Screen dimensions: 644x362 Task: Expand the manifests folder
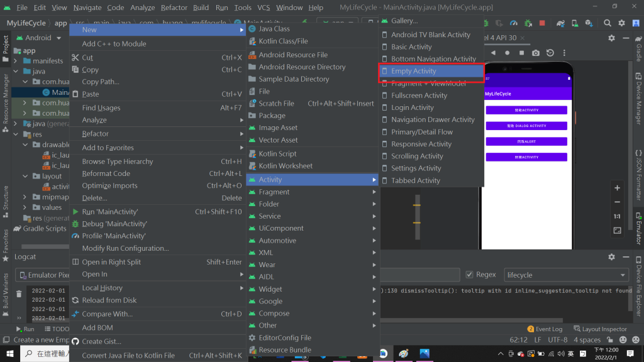coord(16,61)
